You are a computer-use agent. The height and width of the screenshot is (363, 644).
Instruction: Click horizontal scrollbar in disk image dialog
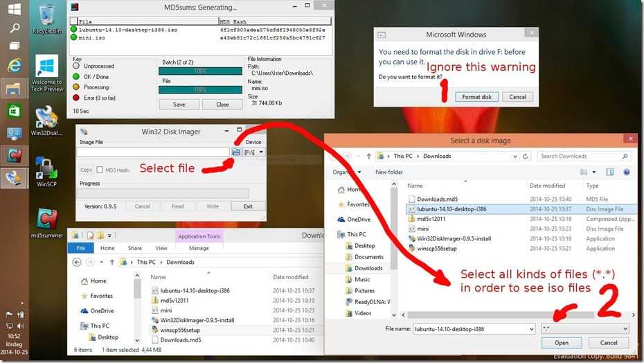pos(501,315)
